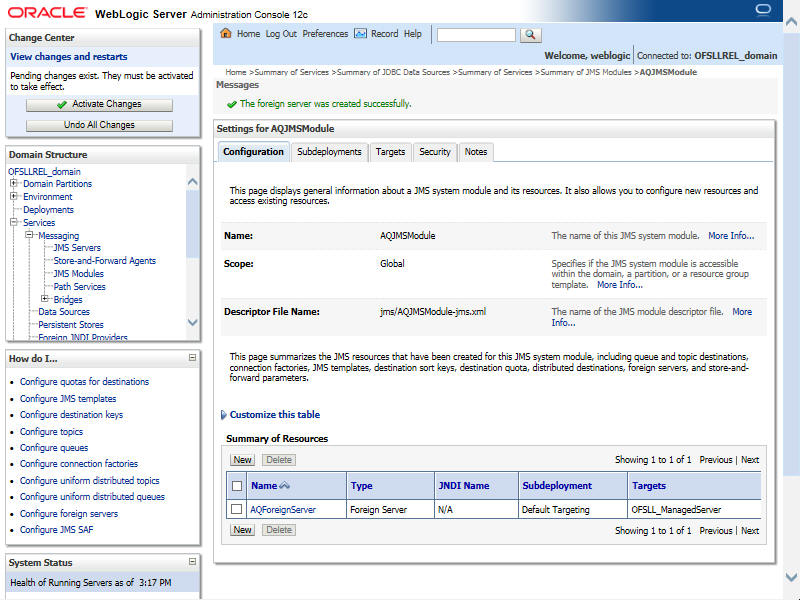Image resolution: width=800 pixels, height=600 pixels.
Task: Click the Oracle logo top right
Action: coord(763,10)
